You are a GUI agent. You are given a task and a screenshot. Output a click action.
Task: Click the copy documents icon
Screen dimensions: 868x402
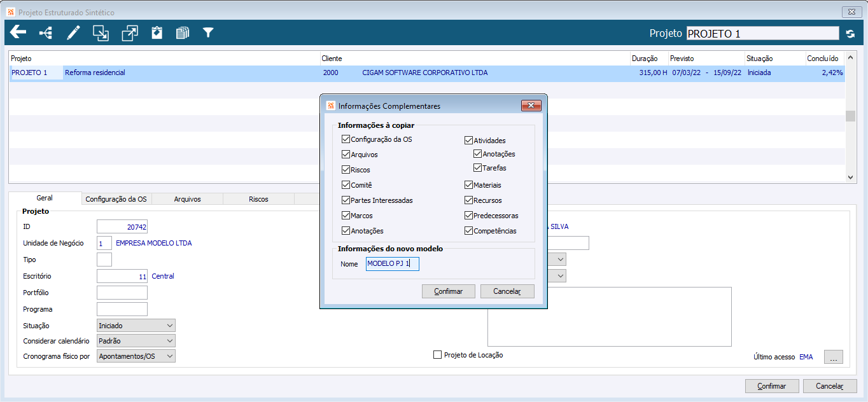[183, 32]
